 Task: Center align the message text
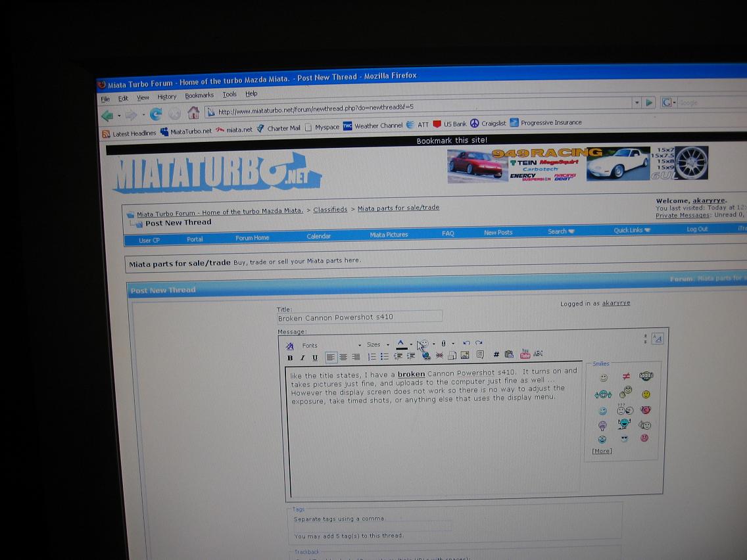click(x=343, y=357)
